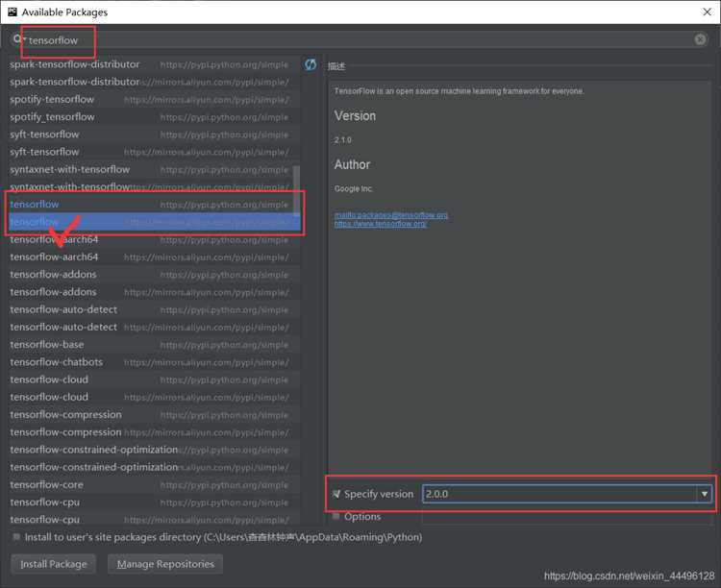Select tensorflow-cpu from mirrors.aliyun.com
This screenshot has height=588, width=721.
[155, 519]
